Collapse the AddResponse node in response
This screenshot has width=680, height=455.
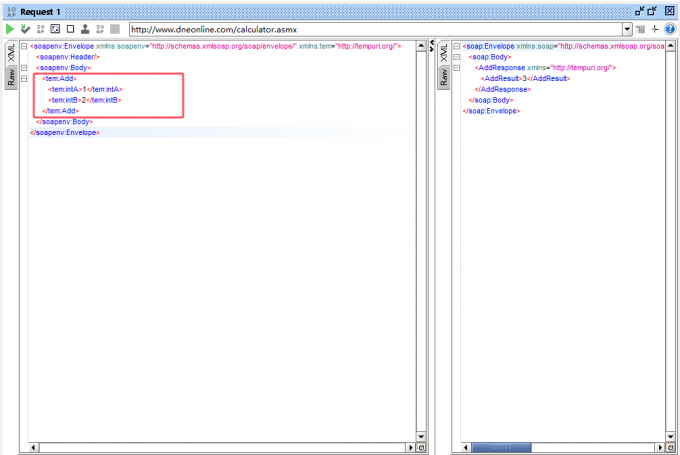tap(456, 68)
